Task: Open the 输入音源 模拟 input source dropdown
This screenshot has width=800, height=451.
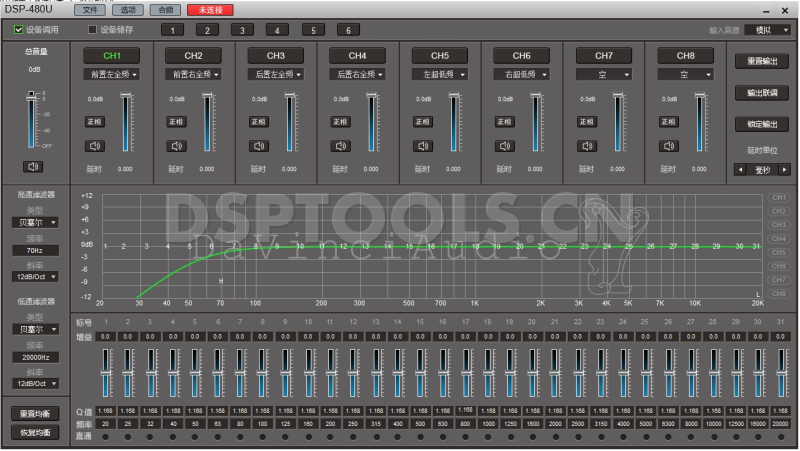Action: 768,30
